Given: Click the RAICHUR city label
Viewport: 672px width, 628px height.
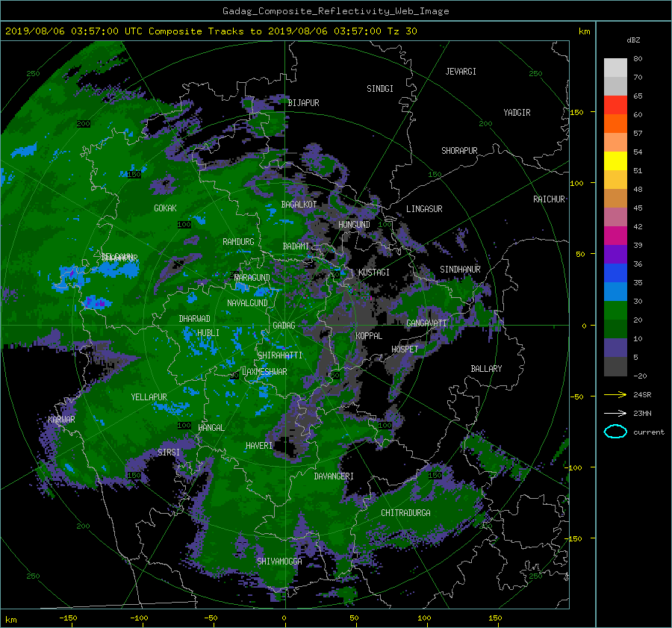Looking at the screenshot, I should 549,199.
